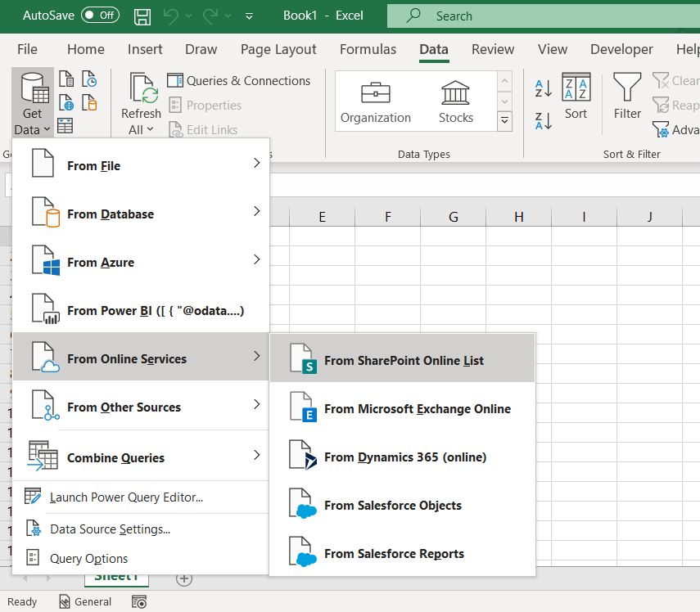Screen dimensions: 700x612
Task: Open the Sort dialog button
Action: pos(576,97)
